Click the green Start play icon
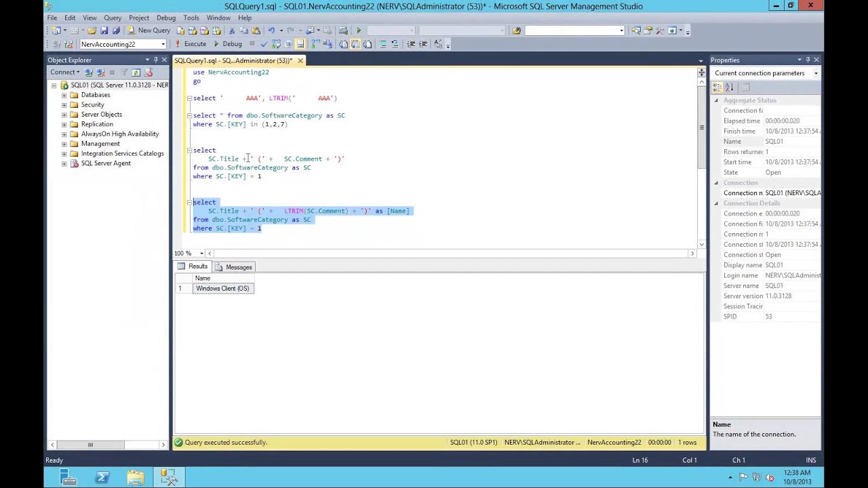 (x=359, y=30)
